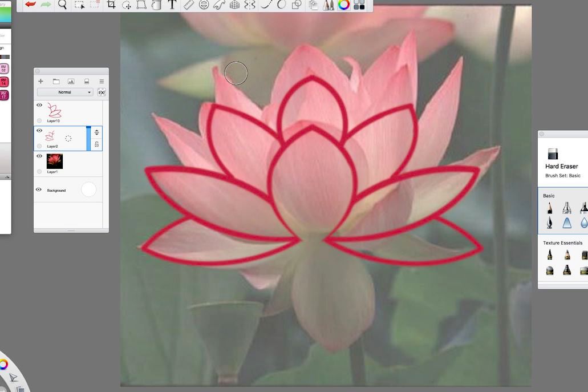The width and height of the screenshot is (588, 392).
Task: Pick the round-tip Texture Essentials brush
Action: (x=550, y=270)
